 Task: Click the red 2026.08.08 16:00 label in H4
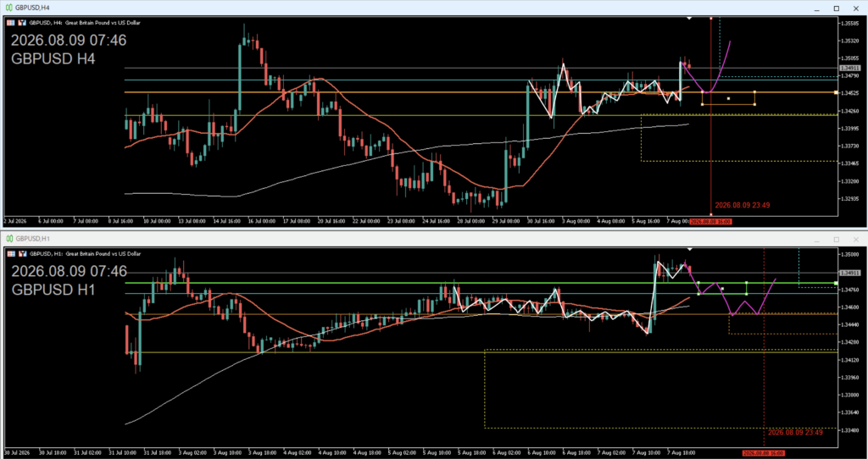[711, 221]
